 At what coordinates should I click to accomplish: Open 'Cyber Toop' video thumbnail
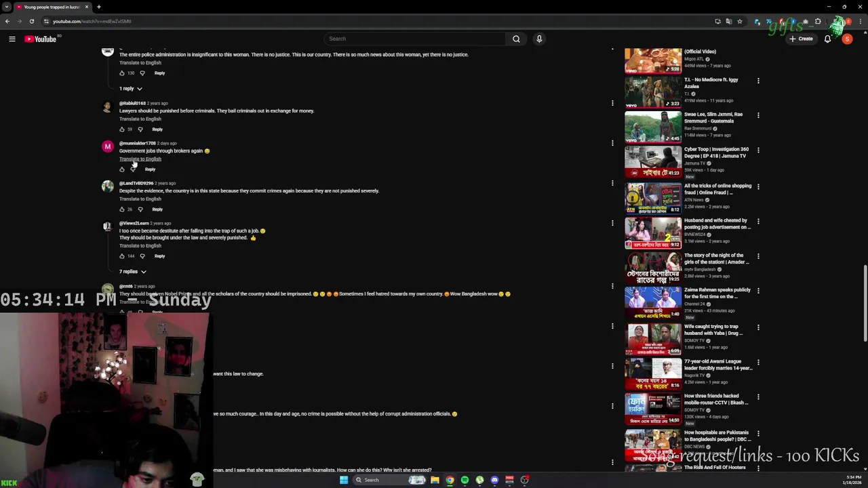point(653,162)
